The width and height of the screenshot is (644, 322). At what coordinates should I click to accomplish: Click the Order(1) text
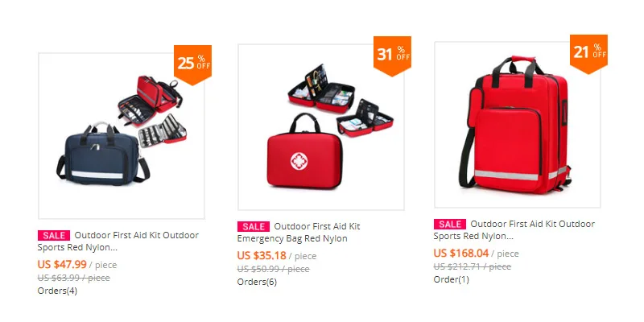(x=452, y=279)
